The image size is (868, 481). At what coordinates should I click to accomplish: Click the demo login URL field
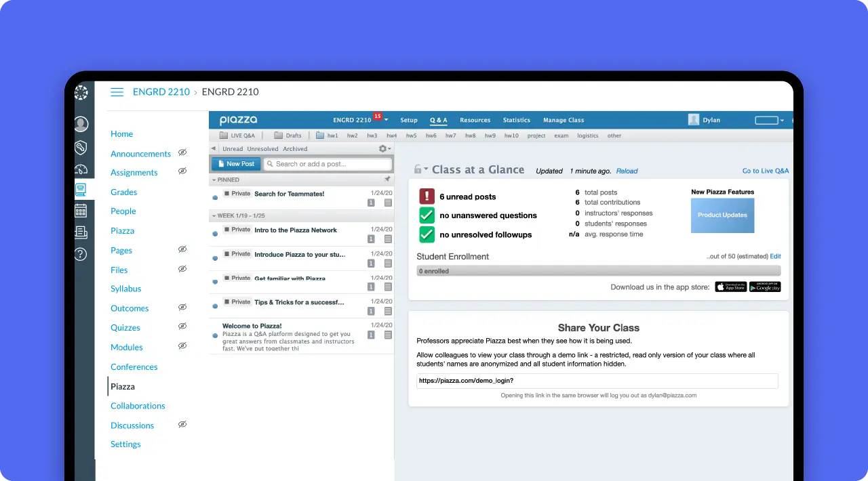pos(597,381)
